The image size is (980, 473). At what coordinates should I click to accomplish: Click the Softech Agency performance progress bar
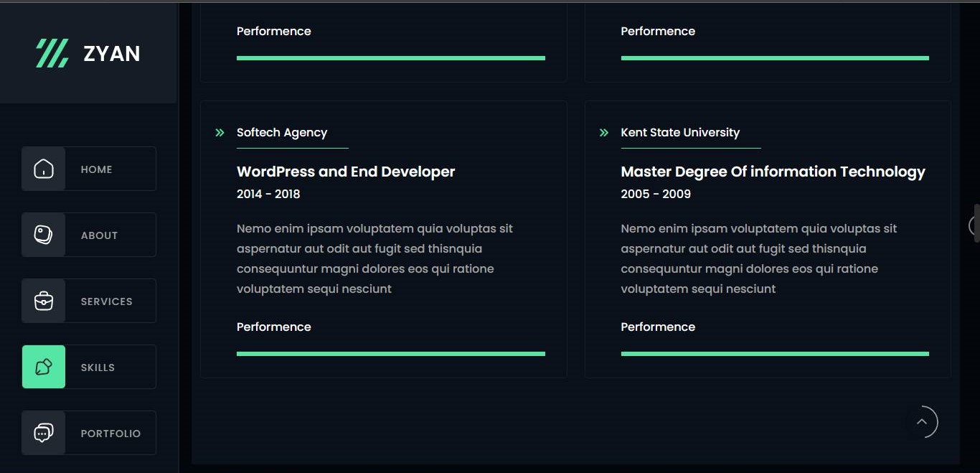391,354
